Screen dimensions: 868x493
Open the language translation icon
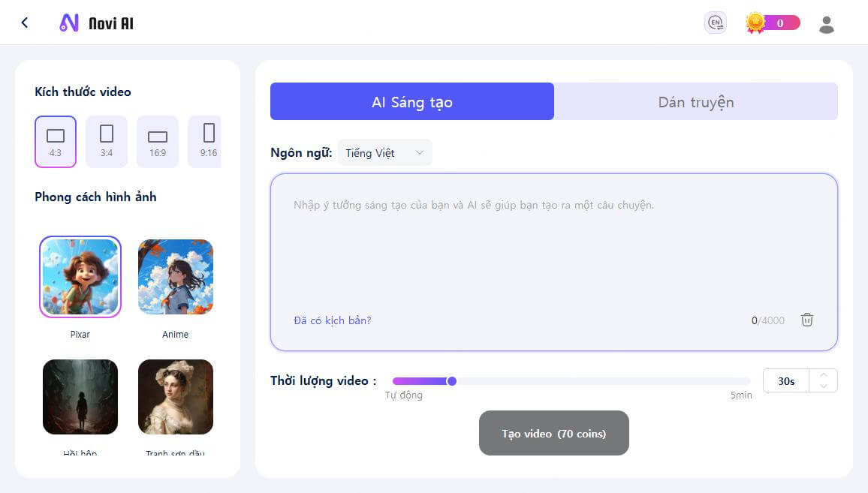tap(716, 23)
